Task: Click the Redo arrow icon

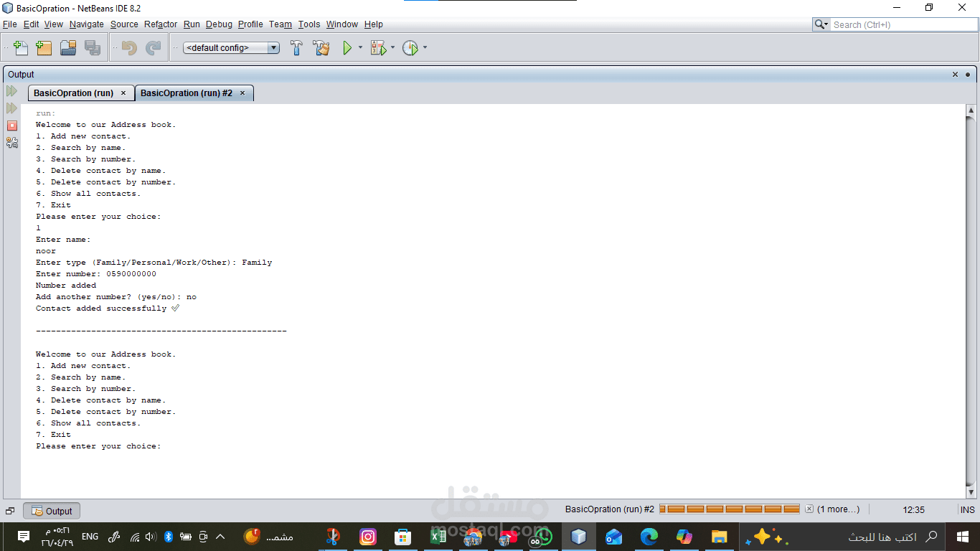Action: click(x=154, y=48)
